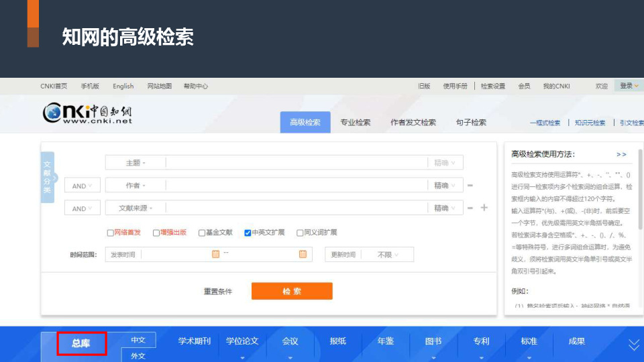Switch to the 高级检索 tab
This screenshot has width=644, height=362.
[x=305, y=122]
